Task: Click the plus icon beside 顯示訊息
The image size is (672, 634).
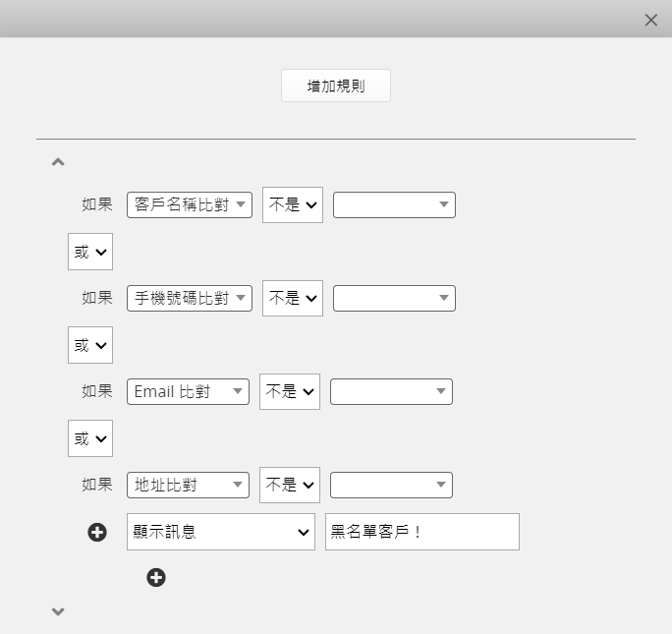Action: pyautogui.click(x=97, y=533)
